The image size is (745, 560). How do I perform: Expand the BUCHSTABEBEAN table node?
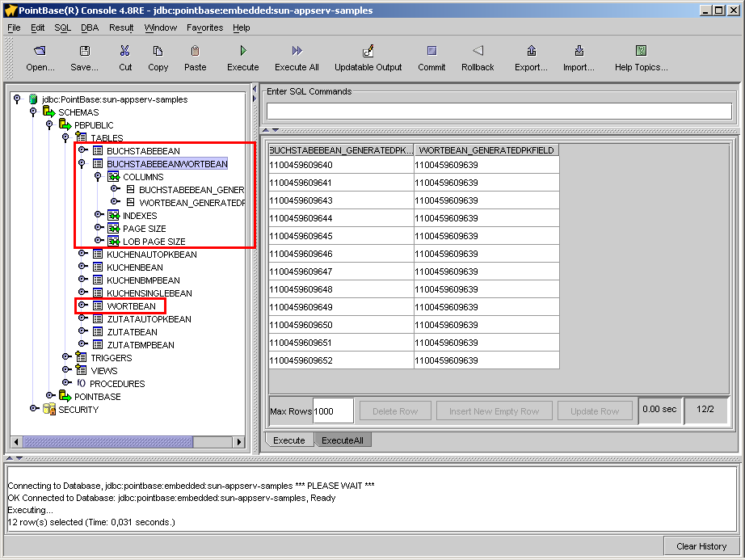pos(82,150)
